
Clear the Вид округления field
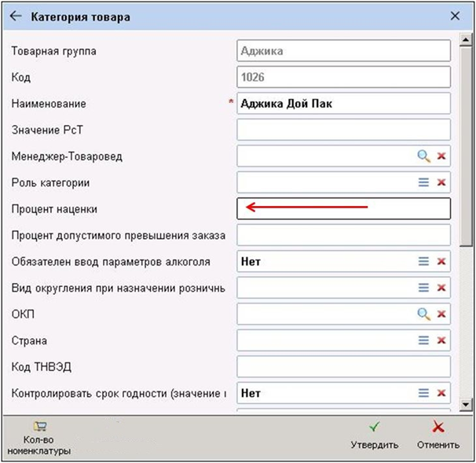441,288
